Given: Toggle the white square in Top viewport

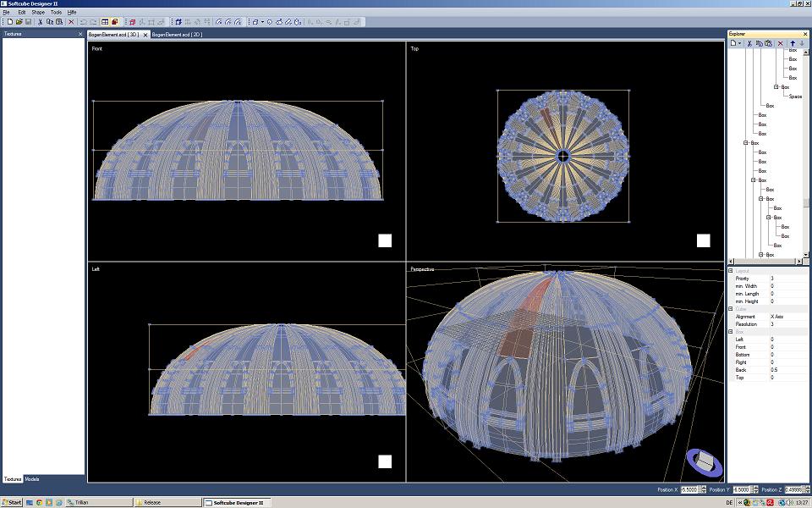Looking at the screenshot, I should 703,240.
